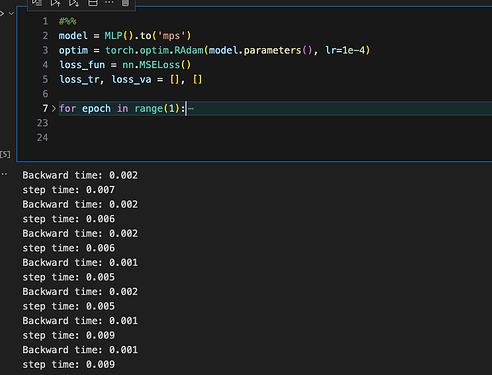492x375 pixels.
Task: Click loss_fun variable on line 4
Action: 82,65
